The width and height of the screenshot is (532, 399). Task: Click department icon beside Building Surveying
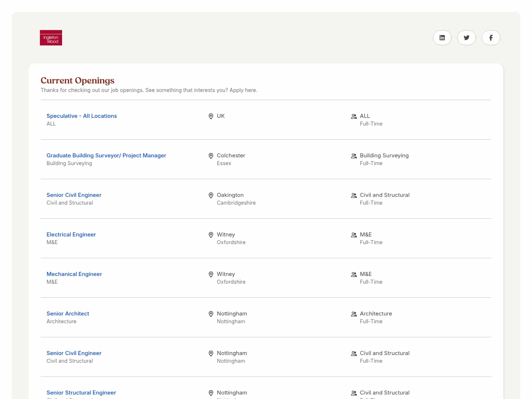click(x=354, y=156)
